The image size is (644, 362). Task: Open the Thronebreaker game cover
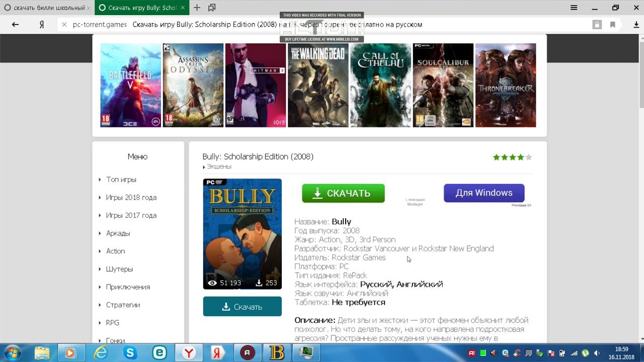coord(506,85)
